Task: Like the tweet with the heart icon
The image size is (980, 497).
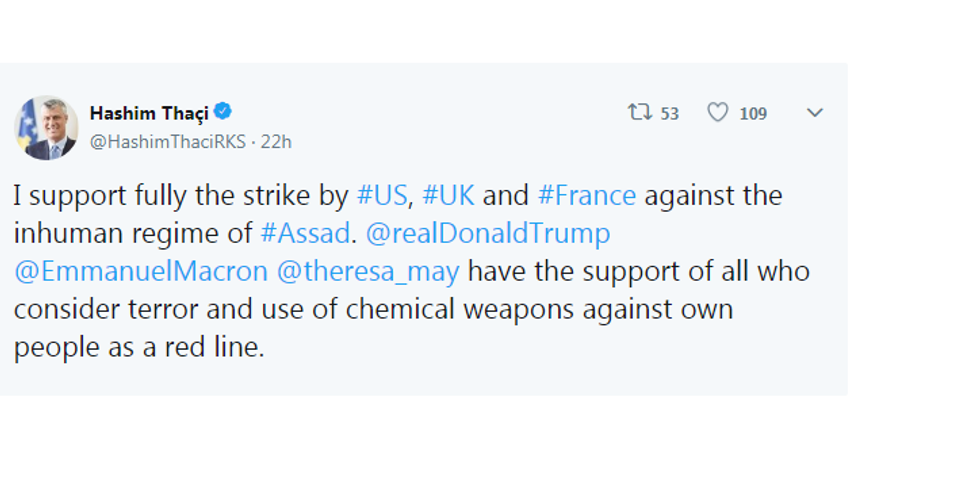Action: (x=718, y=113)
